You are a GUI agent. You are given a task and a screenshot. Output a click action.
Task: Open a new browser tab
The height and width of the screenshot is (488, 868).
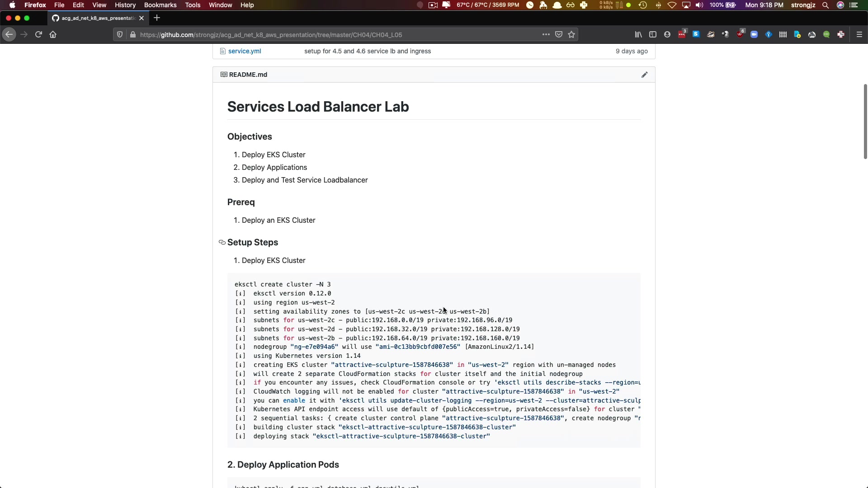tap(157, 18)
